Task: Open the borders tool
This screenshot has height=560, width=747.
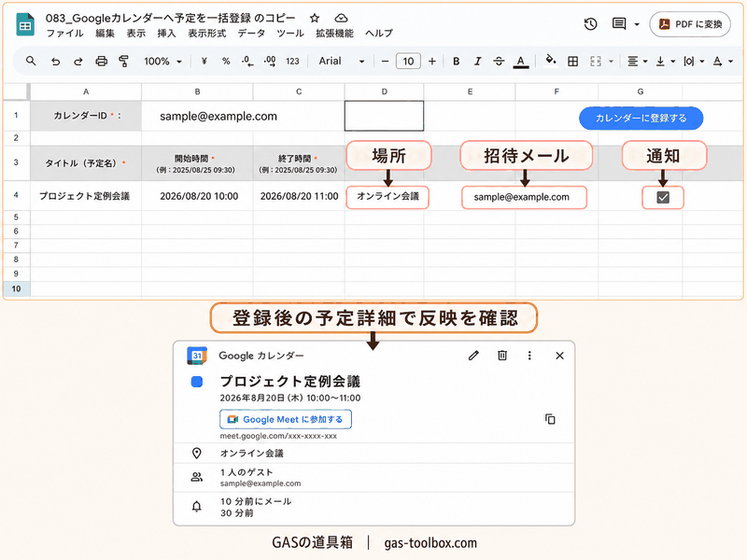Action: (573, 61)
